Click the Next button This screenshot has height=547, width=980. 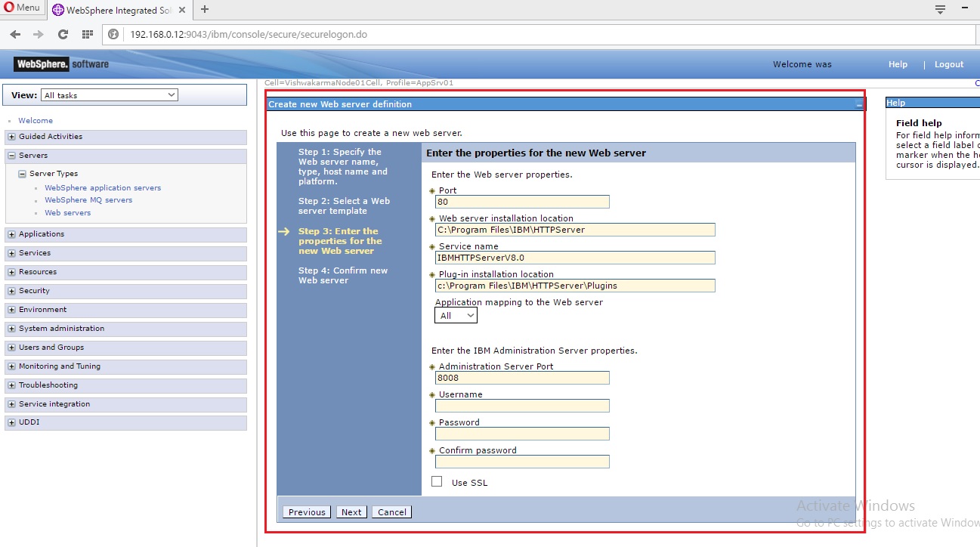point(351,511)
